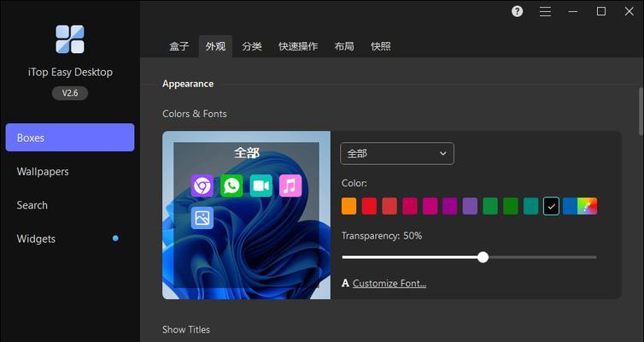Viewport: 644px width, 342px height.
Task: Click the pink music note icon
Action: [x=290, y=186]
